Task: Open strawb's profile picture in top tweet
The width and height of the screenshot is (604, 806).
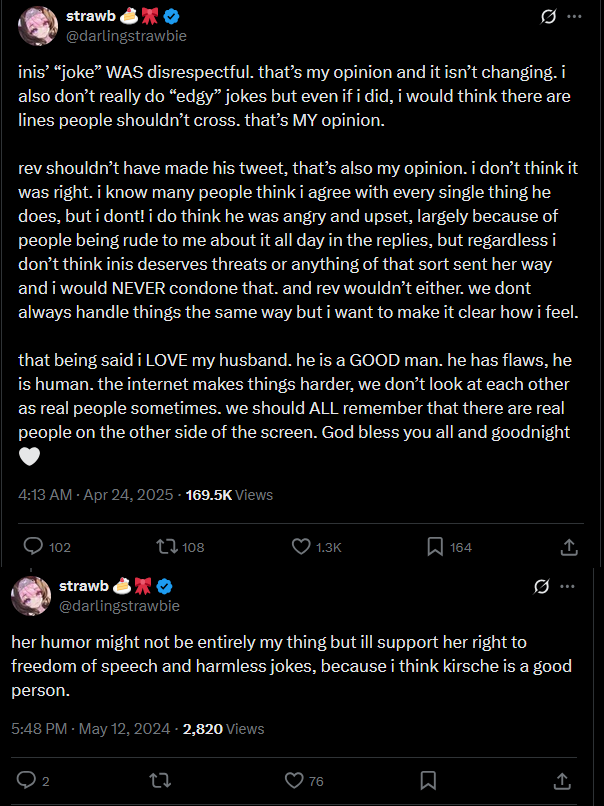Action: (37, 25)
